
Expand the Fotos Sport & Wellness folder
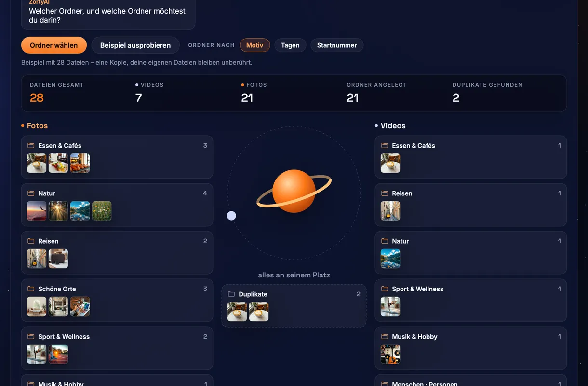point(117,348)
